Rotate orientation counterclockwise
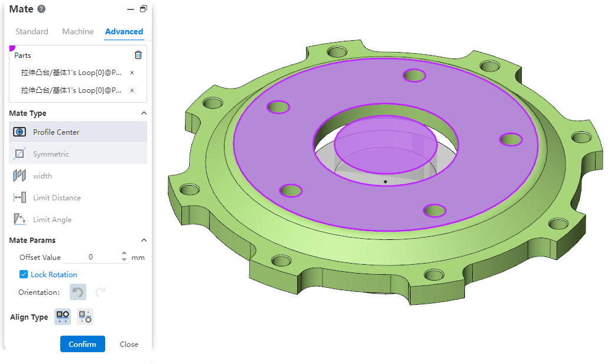The height and width of the screenshot is (364, 608). click(78, 292)
